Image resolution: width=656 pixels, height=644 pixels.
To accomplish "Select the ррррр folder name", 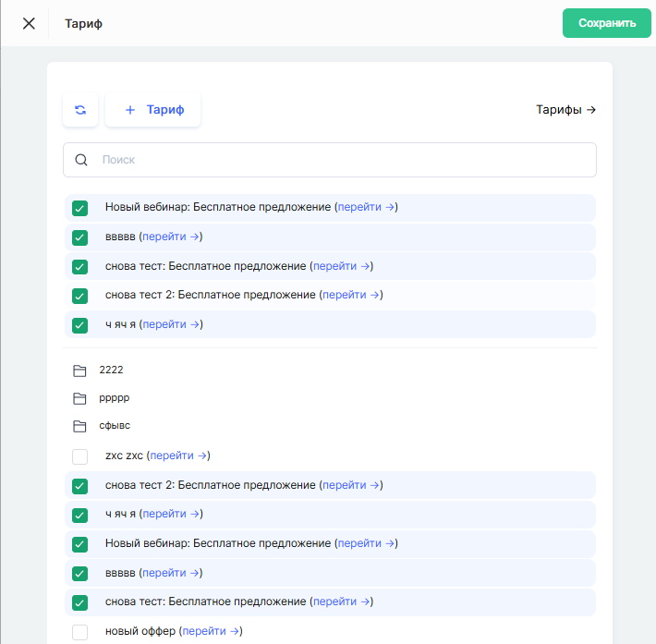I will click(115, 398).
